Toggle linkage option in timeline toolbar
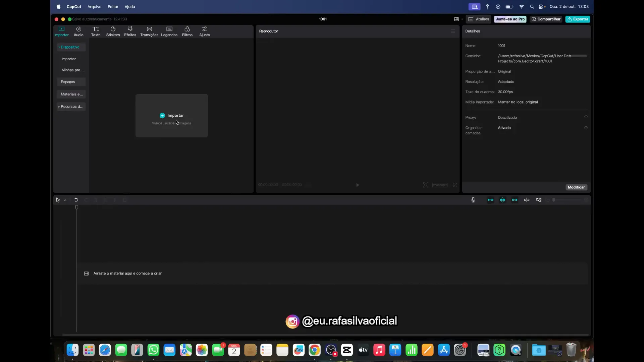The height and width of the screenshot is (362, 644). (515, 200)
